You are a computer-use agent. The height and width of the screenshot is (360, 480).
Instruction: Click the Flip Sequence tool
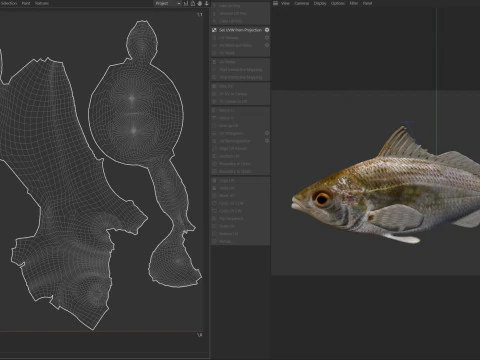240,219
